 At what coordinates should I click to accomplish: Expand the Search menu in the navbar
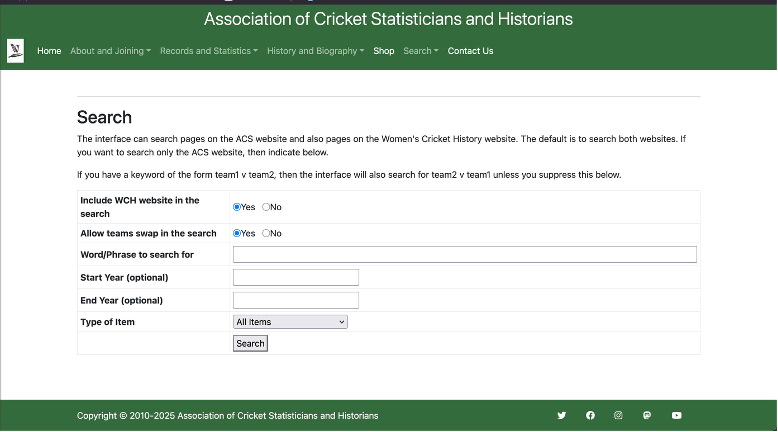420,51
